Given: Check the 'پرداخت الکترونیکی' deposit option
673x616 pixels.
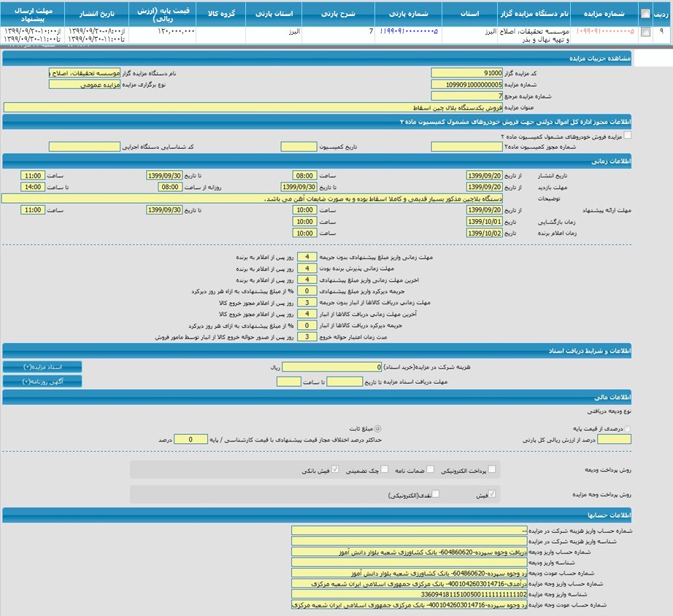Looking at the screenshot, I should click(x=492, y=469).
